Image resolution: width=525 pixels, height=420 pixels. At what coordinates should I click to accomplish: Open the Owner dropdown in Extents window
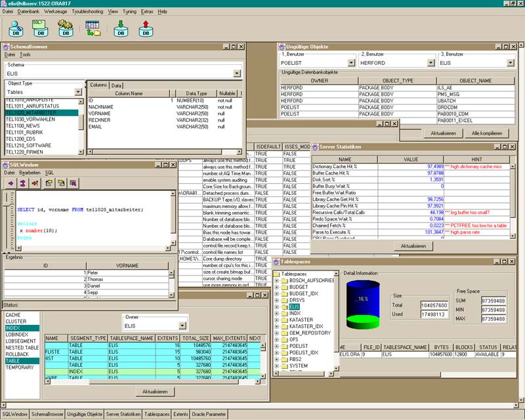pyautogui.click(x=182, y=325)
